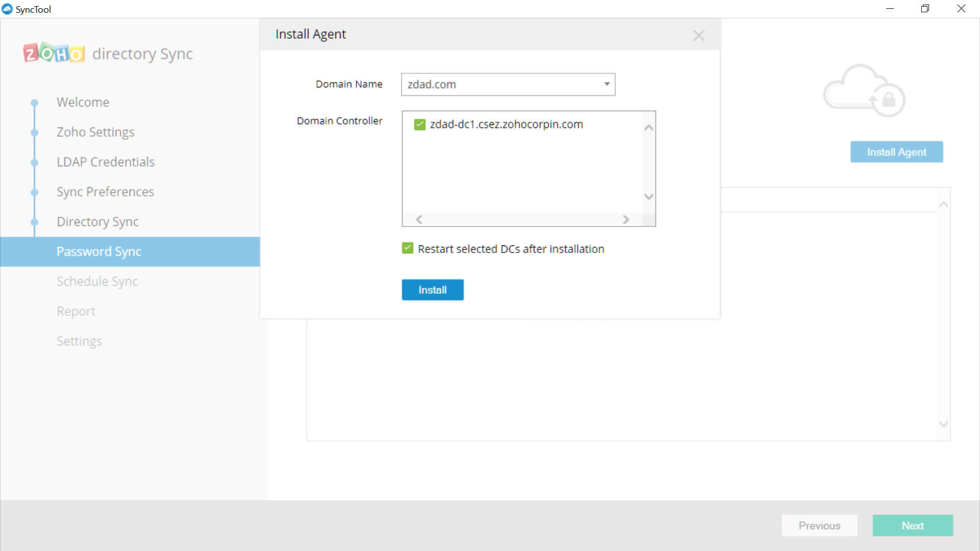Image resolution: width=980 pixels, height=551 pixels.
Task: Go to LDAP Credentials step
Action: tap(105, 162)
